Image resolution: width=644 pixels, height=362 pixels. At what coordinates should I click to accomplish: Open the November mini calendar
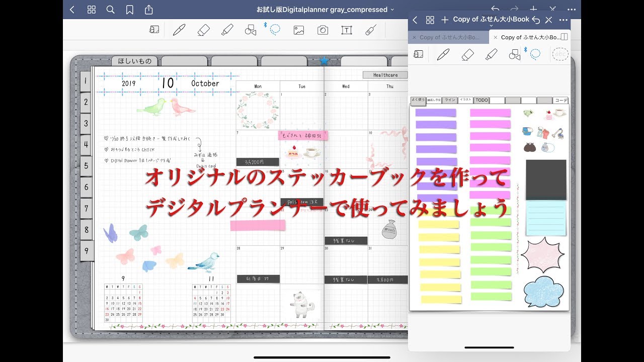pyautogui.click(x=211, y=300)
